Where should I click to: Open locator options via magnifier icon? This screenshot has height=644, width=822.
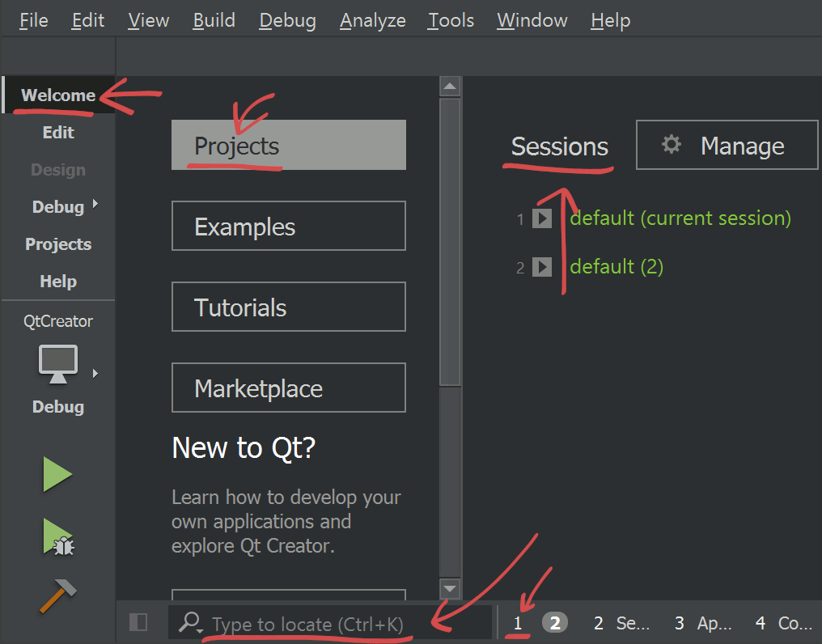point(190,622)
